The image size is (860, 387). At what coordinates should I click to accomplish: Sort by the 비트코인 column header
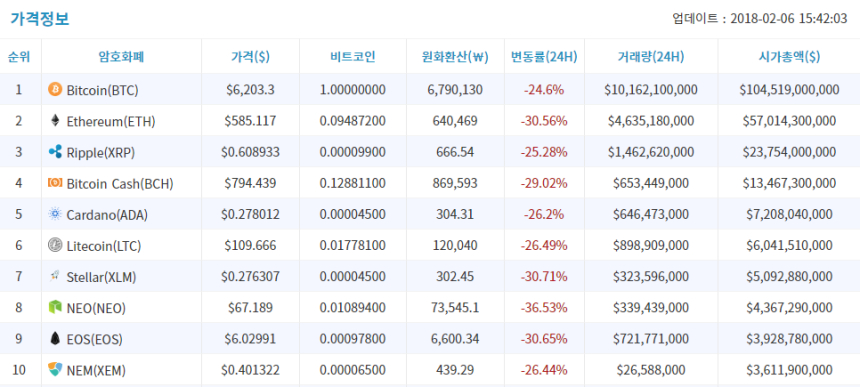pyautogui.click(x=353, y=56)
